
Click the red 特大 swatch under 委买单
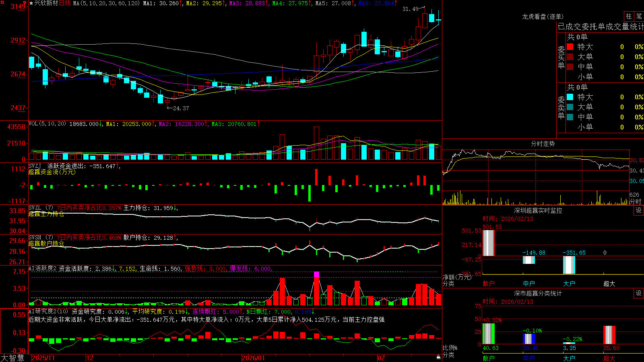[x=570, y=47]
